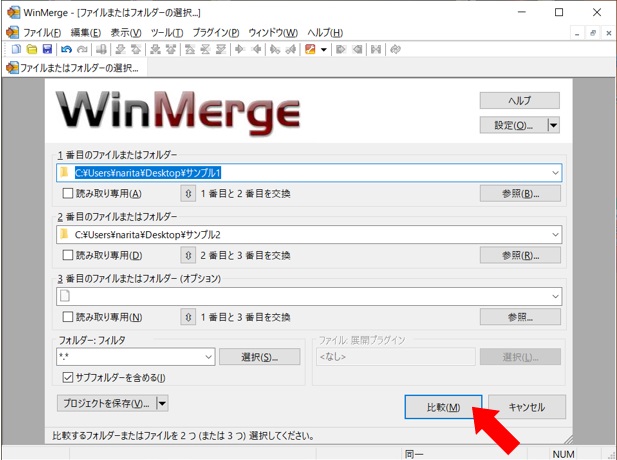Click the grey Redo arrow icon

pyautogui.click(x=82, y=49)
